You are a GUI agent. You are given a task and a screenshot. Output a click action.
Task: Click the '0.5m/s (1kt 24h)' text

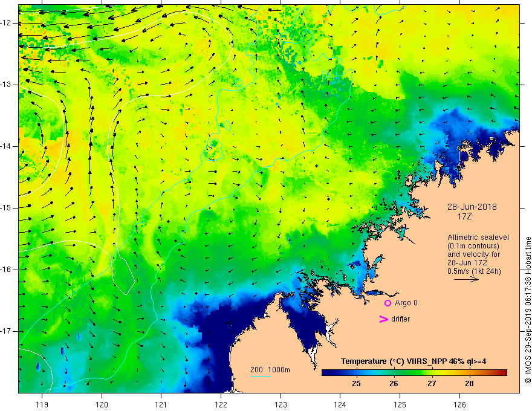click(x=474, y=271)
